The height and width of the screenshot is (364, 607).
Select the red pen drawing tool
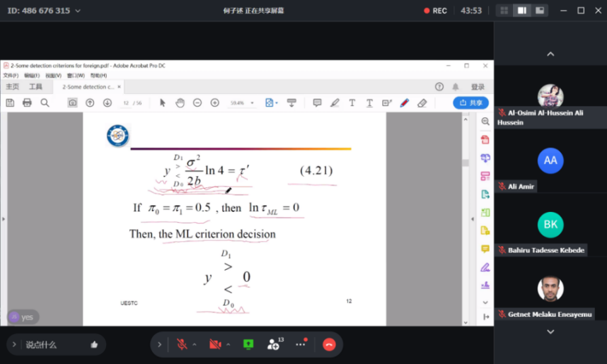tap(405, 102)
